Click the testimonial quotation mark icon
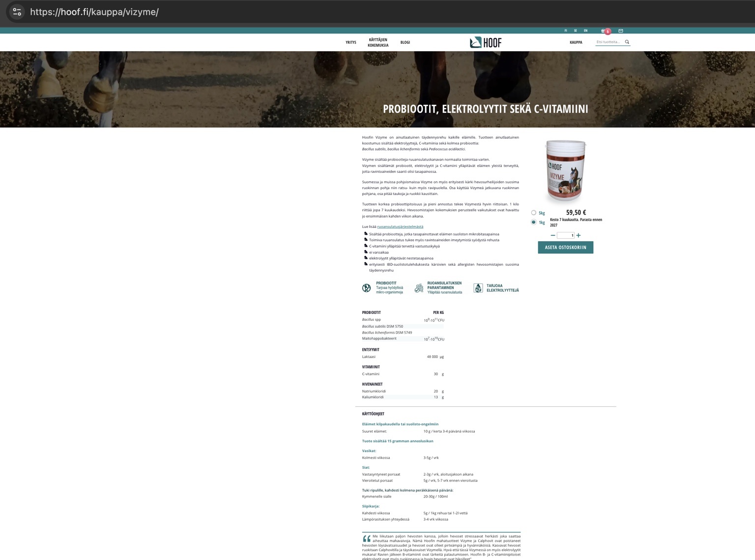Viewport: 755px width, 560px height. (x=367, y=539)
